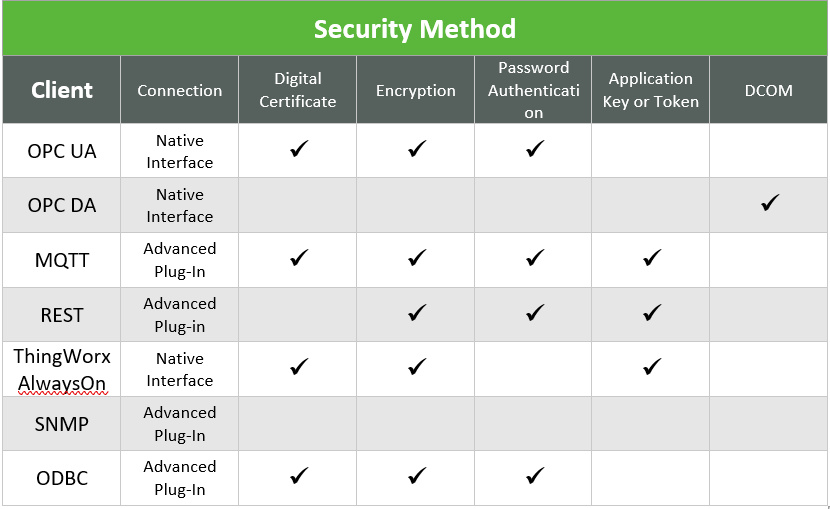830x509 pixels.
Task: Select the Security Method header banner
Action: pyautogui.click(x=415, y=29)
